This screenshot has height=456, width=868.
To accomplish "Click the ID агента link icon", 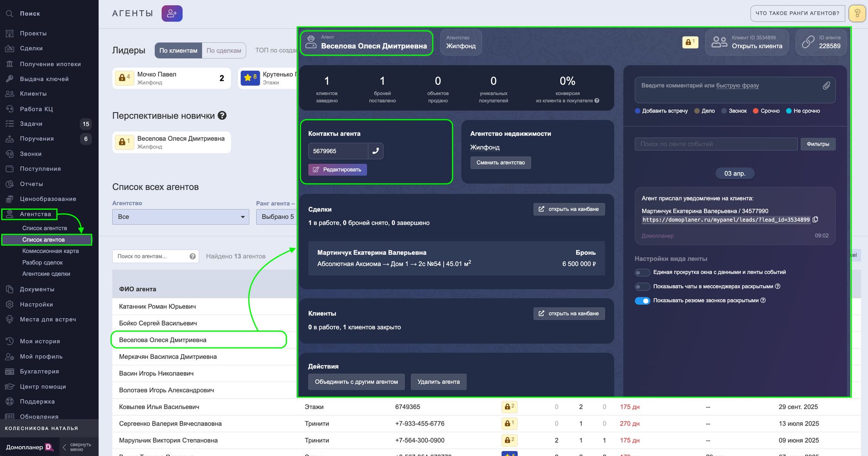I will pos(808,42).
